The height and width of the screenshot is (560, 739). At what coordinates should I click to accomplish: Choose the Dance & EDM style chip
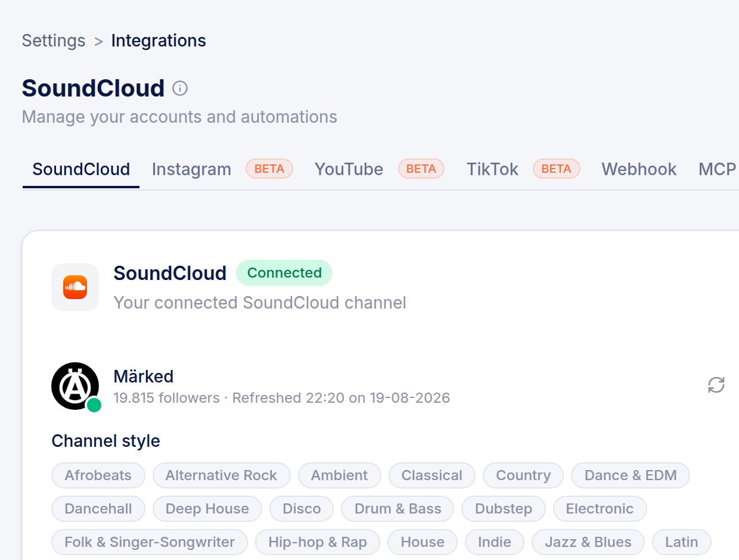click(x=631, y=475)
